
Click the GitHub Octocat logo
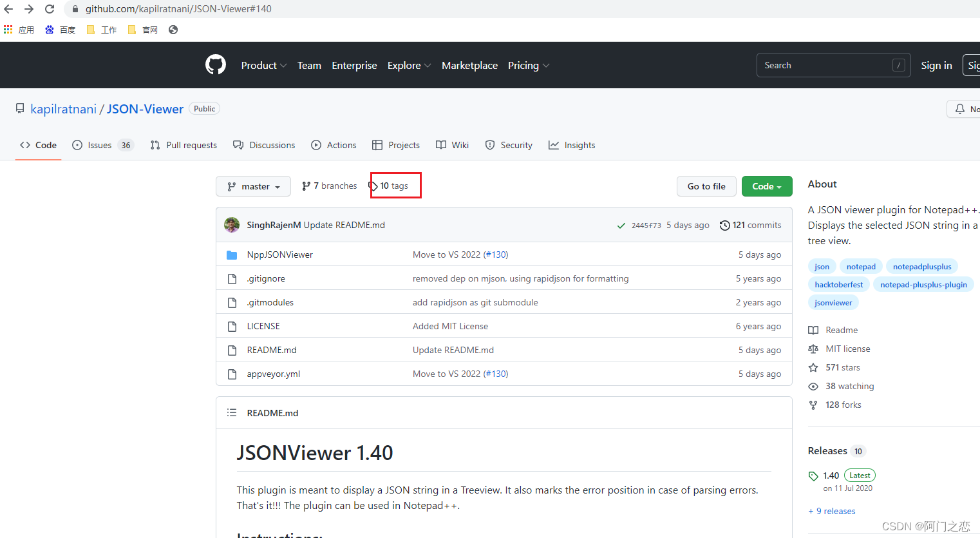(x=216, y=65)
